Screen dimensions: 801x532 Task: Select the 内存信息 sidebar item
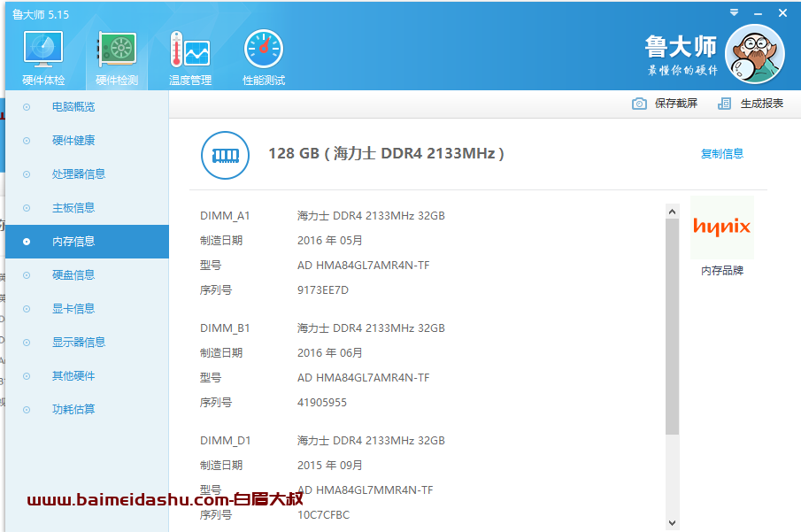[87, 242]
